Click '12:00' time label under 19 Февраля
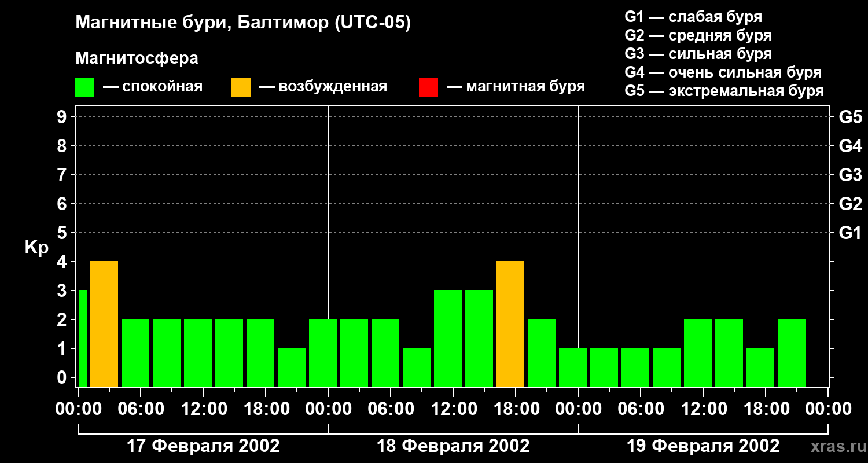The width and height of the screenshot is (868, 463). click(x=703, y=409)
